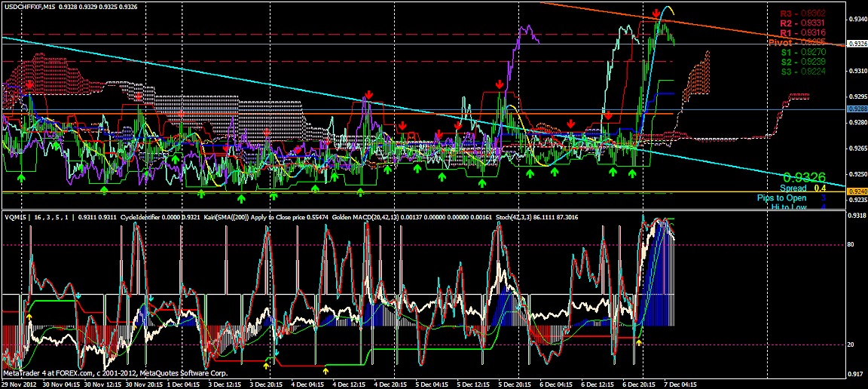The image size is (868, 389).
Task: Click the 0.9280 price scale value
Action: [857, 122]
